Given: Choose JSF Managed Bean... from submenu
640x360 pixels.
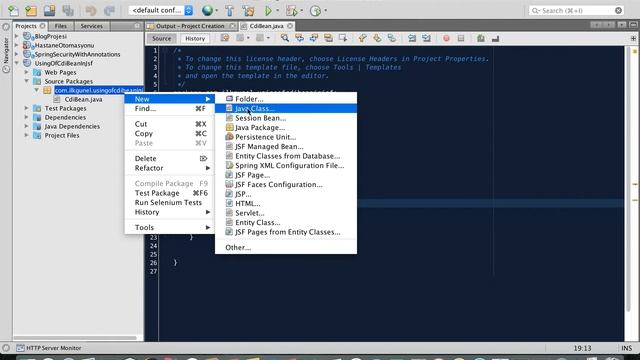Looking at the screenshot, I should (286, 147).
